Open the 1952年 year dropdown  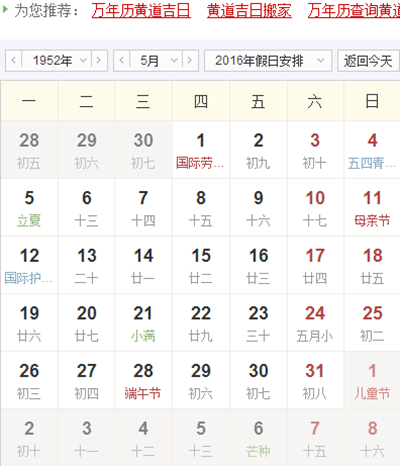(57, 61)
